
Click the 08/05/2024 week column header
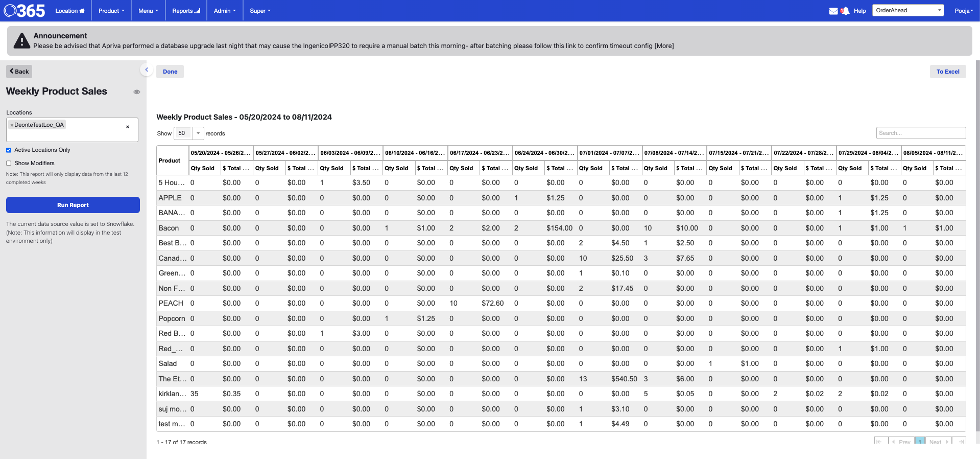point(933,153)
